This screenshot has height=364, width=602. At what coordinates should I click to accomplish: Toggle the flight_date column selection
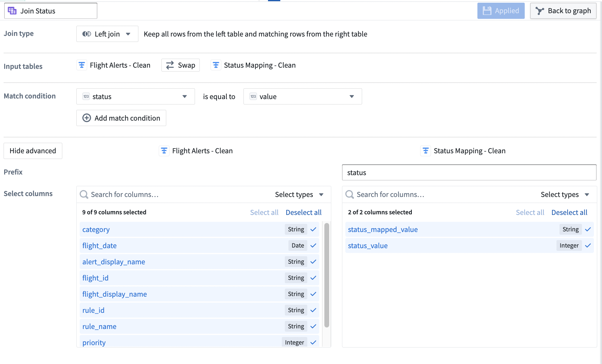point(313,246)
